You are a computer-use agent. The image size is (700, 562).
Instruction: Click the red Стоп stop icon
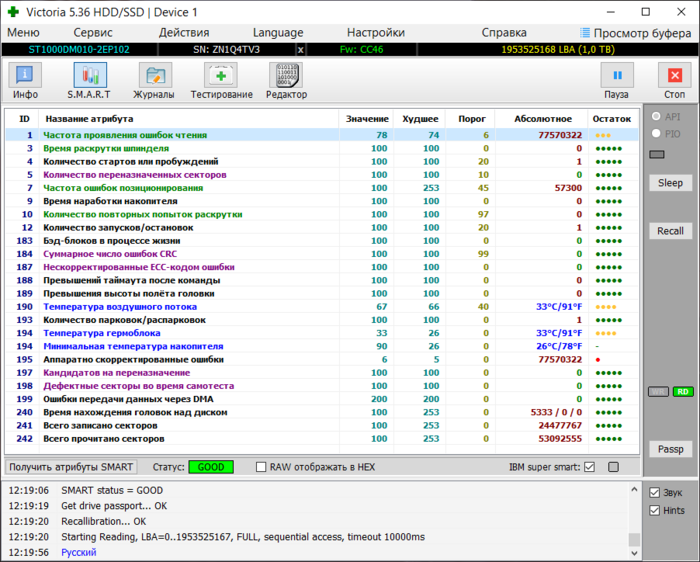674,75
